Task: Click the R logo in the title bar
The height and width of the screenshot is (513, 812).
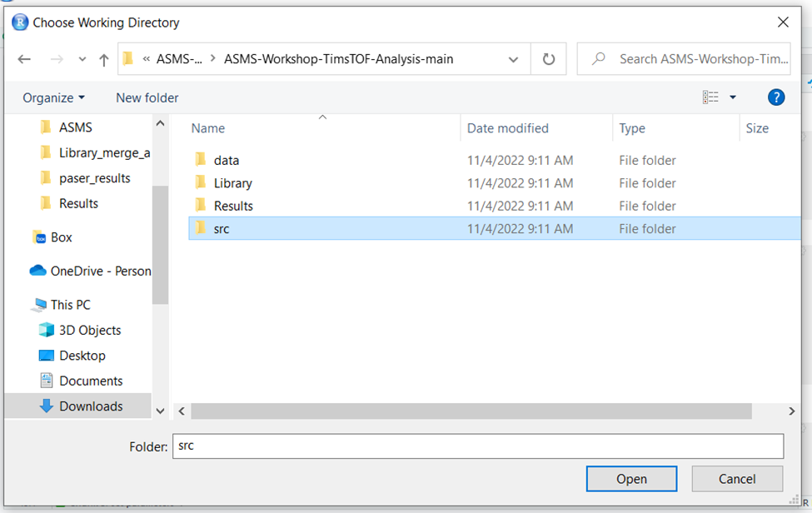Action: pyautogui.click(x=18, y=22)
